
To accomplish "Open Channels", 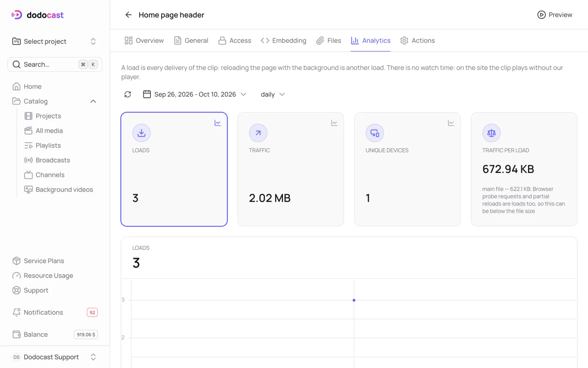I will [61, 175].
